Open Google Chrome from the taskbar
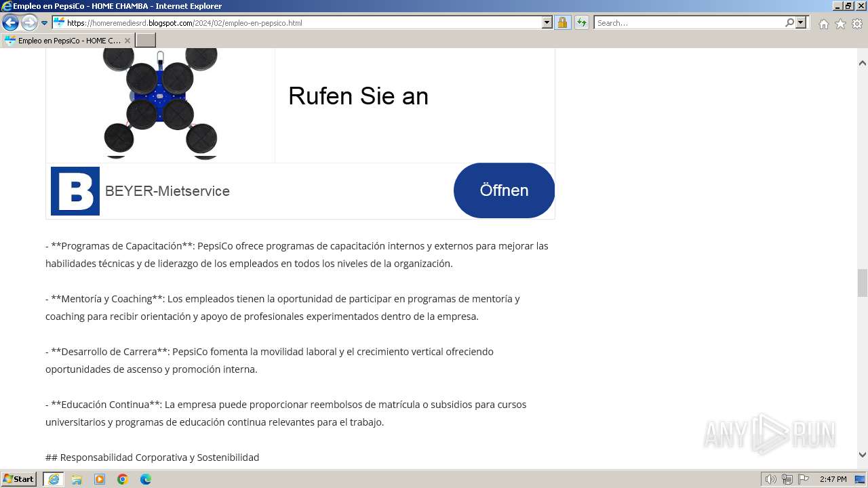Screen dimensions: 868x488 (x=123, y=479)
